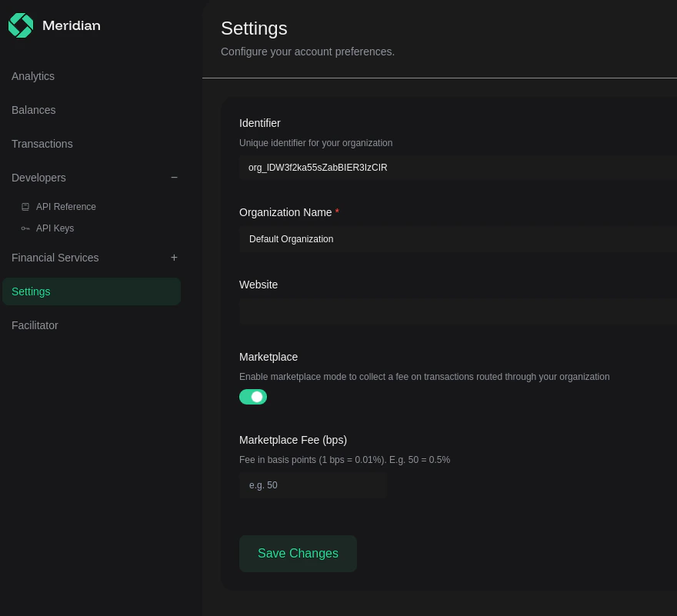Click 'Enable marketplace mode' description text
The height and width of the screenshot is (616, 677).
pyautogui.click(x=424, y=377)
